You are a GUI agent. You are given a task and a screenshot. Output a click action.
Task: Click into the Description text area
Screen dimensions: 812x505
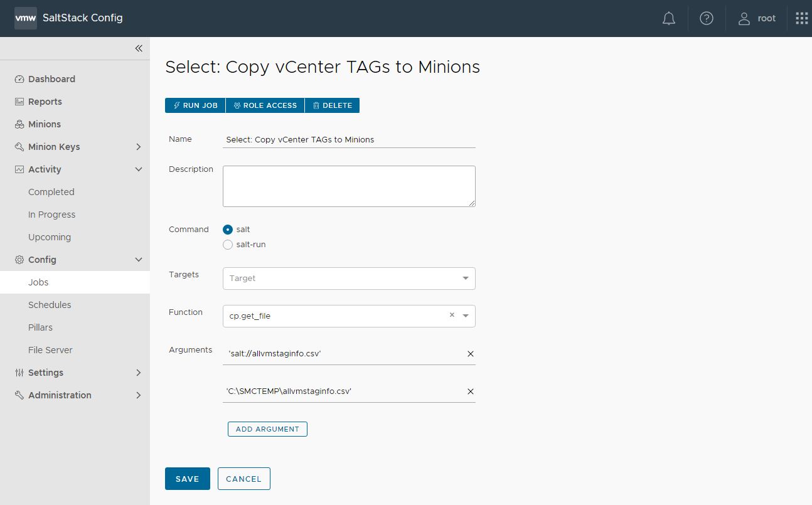(349, 186)
